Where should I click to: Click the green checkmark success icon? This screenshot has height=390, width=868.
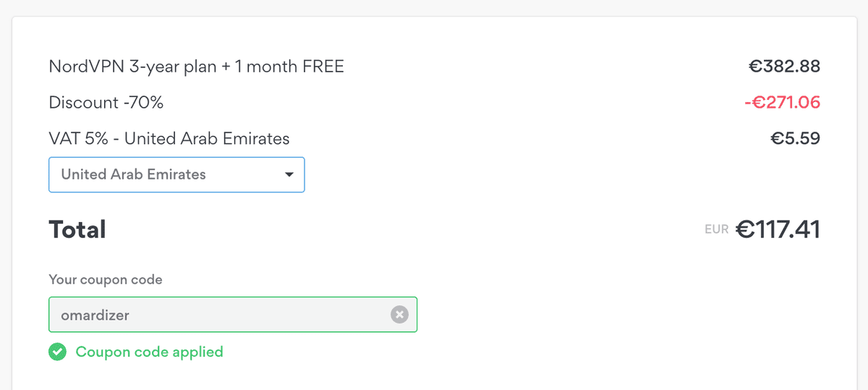[57, 352]
